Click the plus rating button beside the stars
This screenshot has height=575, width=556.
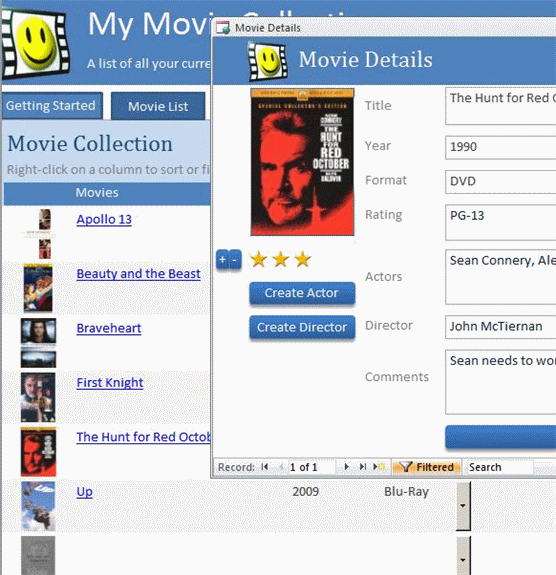click(222, 260)
